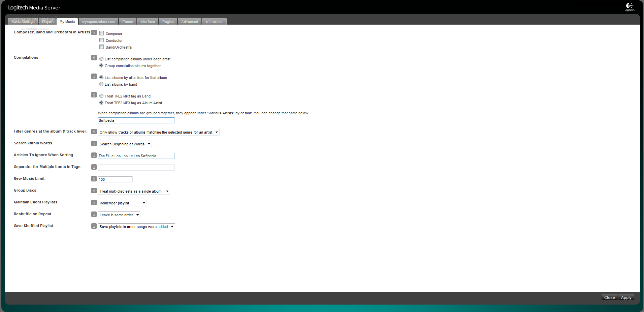
Task: Click info icon for Treat TPE2 MP3 tag options
Action: point(94,95)
